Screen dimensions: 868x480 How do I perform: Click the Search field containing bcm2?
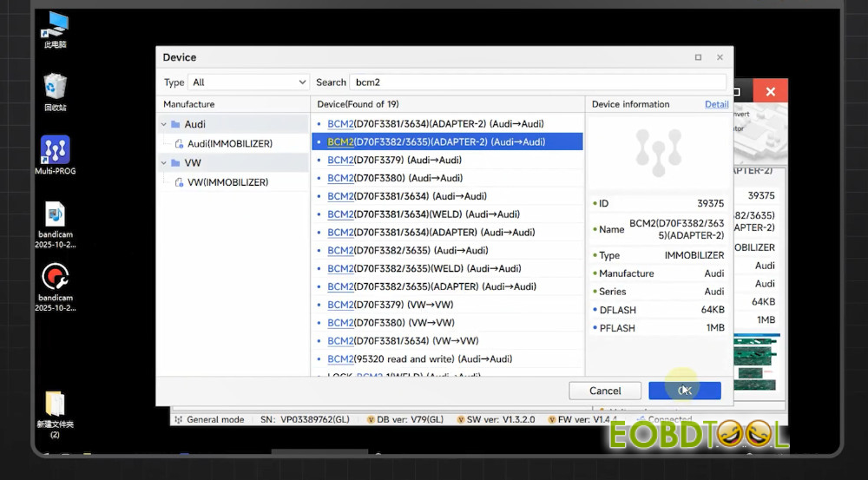[x=538, y=82]
